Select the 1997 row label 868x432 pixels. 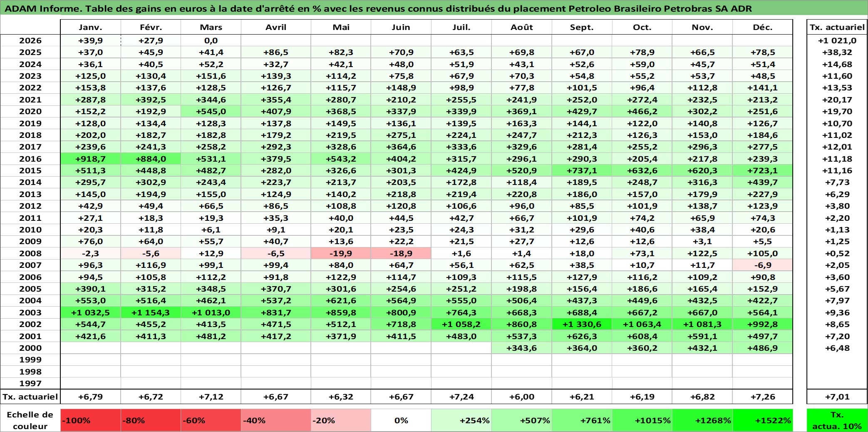coord(30,383)
